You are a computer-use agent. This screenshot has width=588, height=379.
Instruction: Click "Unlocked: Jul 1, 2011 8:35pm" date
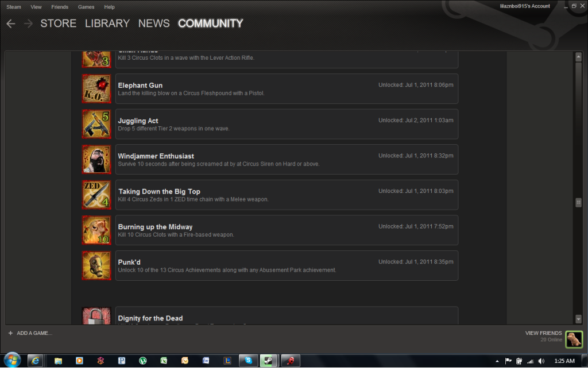(x=416, y=262)
